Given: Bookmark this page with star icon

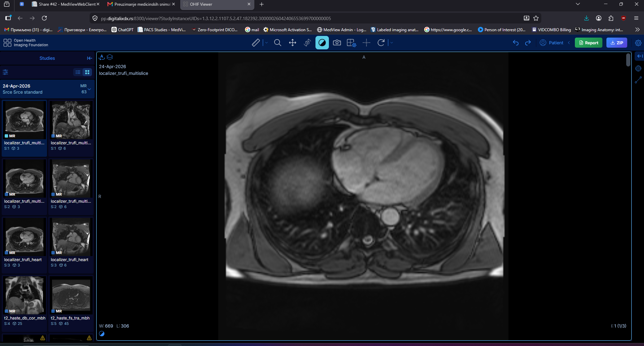Looking at the screenshot, I should 536,18.
